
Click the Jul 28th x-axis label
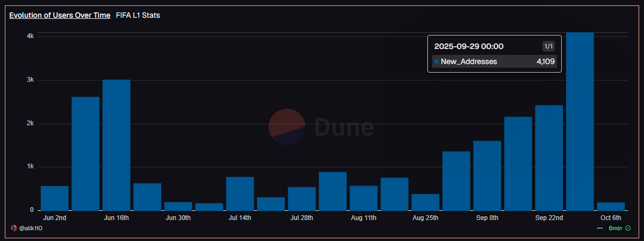(x=302, y=217)
